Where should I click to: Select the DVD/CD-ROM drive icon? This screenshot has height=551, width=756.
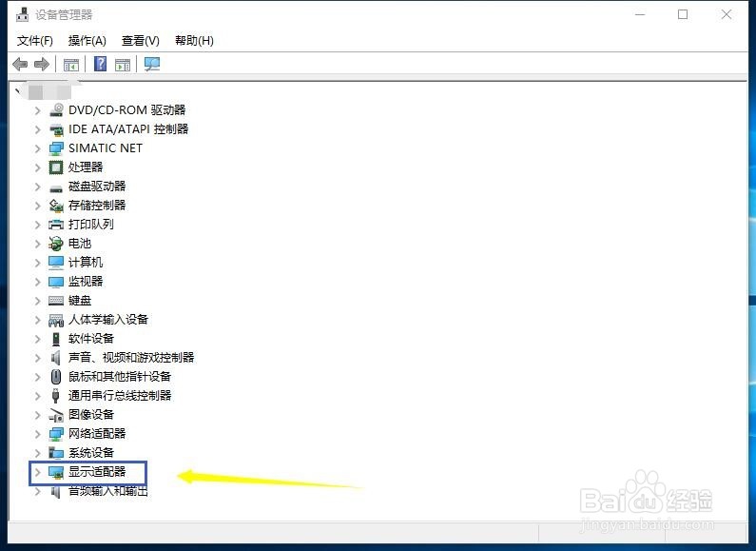[x=56, y=110]
